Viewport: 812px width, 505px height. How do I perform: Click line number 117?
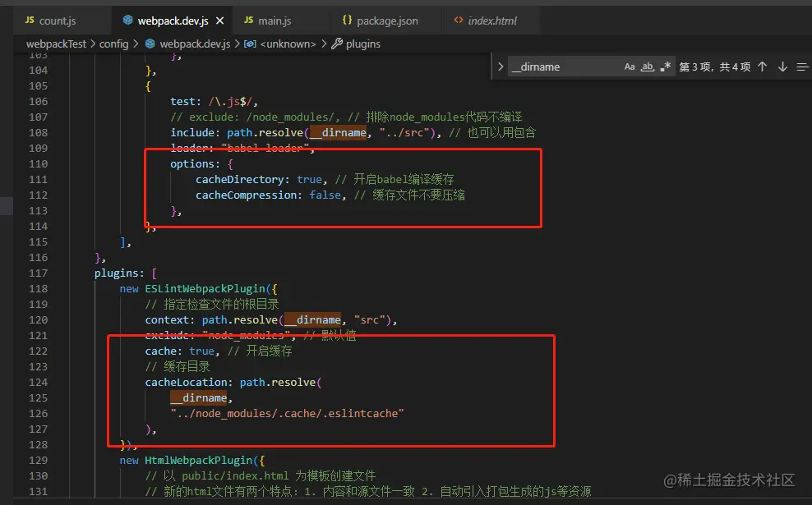(x=39, y=273)
